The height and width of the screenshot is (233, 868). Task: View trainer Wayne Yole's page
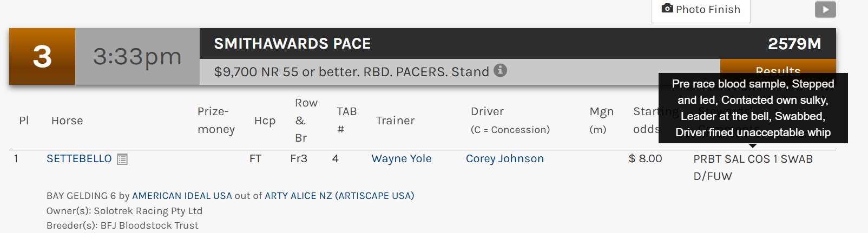401,159
